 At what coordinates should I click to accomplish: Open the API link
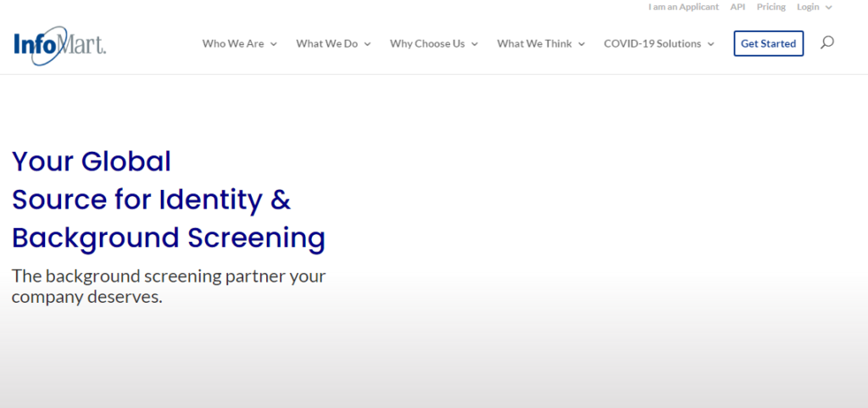738,7
